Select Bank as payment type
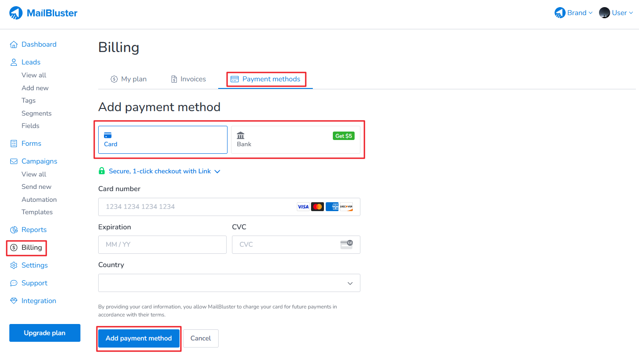Image resolution: width=639 pixels, height=364 pixels. [x=296, y=140]
